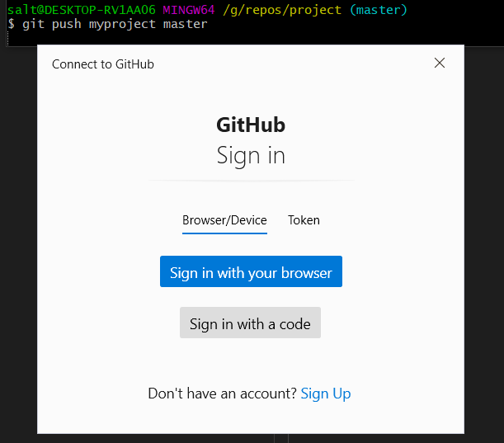The height and width of the screenshot is (443, 504).
Task: Click the Connect to GitHub title text
Action: (103, 64)
